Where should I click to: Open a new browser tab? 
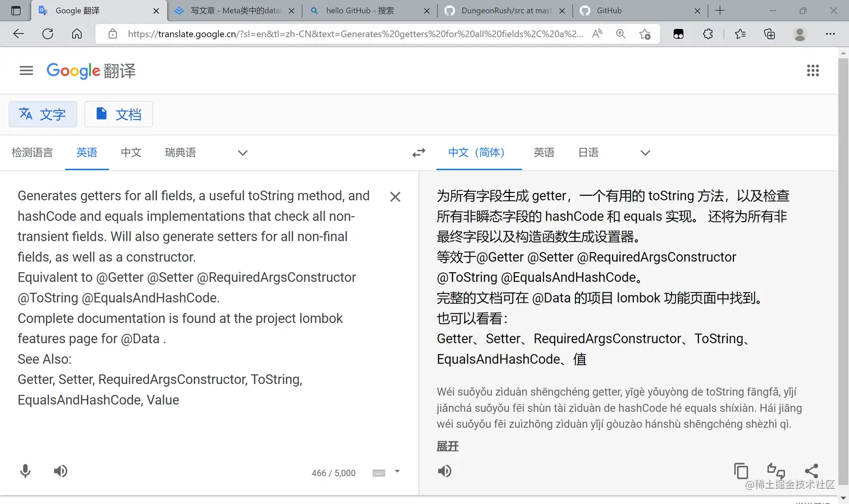point(720,11)
